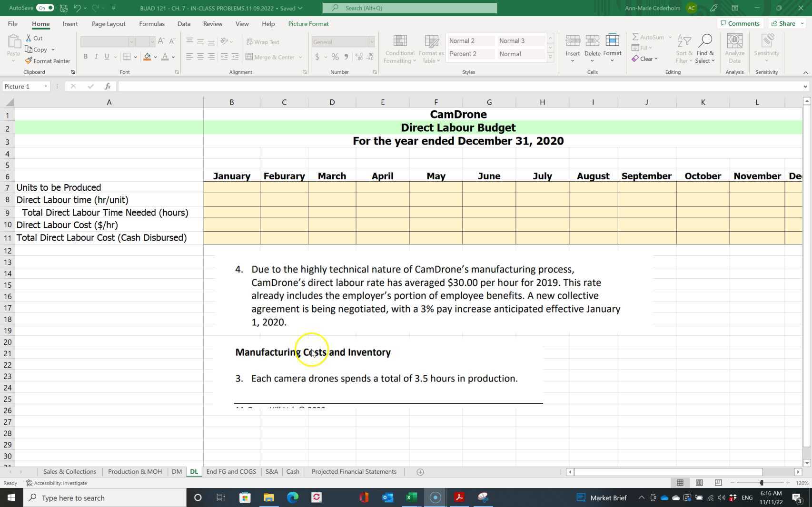
Task: Toggle Page Break Preview view button
Action: pos(718,483)
